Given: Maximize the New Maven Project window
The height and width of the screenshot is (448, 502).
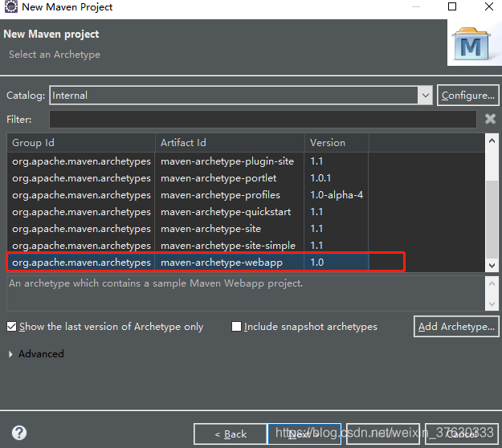Looking at the screenshot, I should coord(452,6).
